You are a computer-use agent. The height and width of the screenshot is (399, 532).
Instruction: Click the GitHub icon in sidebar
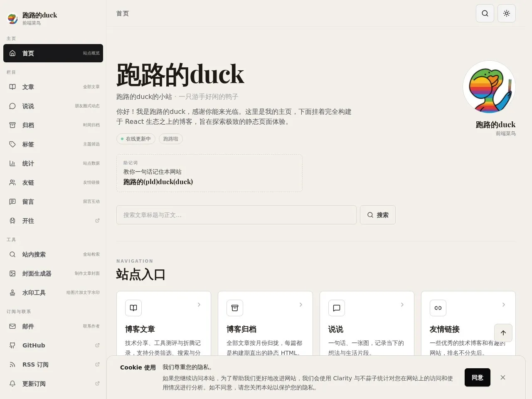pos(12,345)
